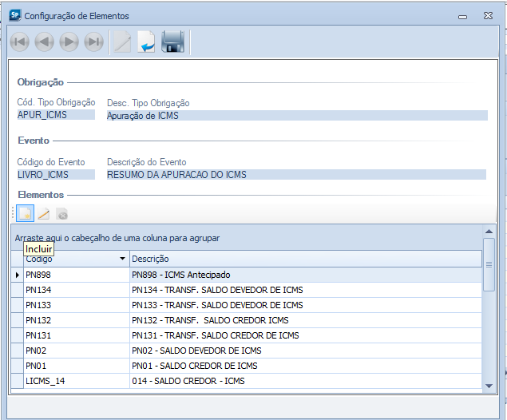The image size is (507, 420).
Task: Go to the previous record
Action: (x=45, y=42)
